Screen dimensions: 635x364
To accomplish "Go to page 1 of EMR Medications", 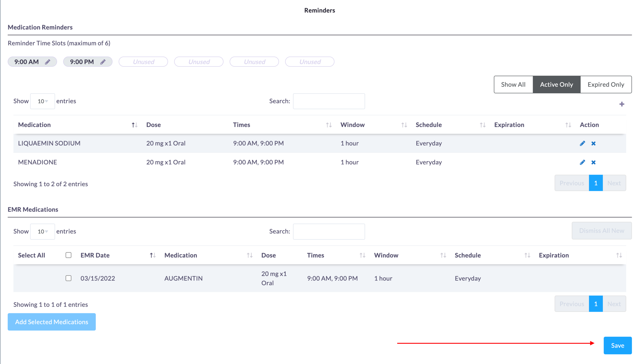I will click(x=595, y=304).
